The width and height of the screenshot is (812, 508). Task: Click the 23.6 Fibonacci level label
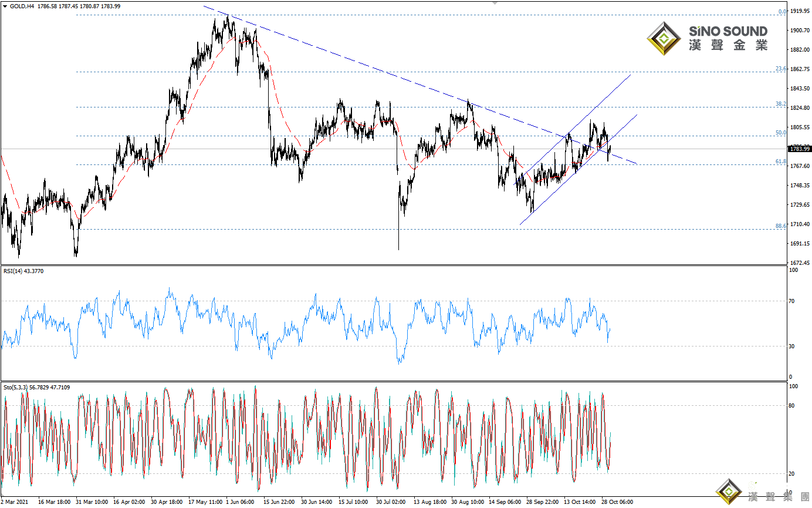pos(780,69)
